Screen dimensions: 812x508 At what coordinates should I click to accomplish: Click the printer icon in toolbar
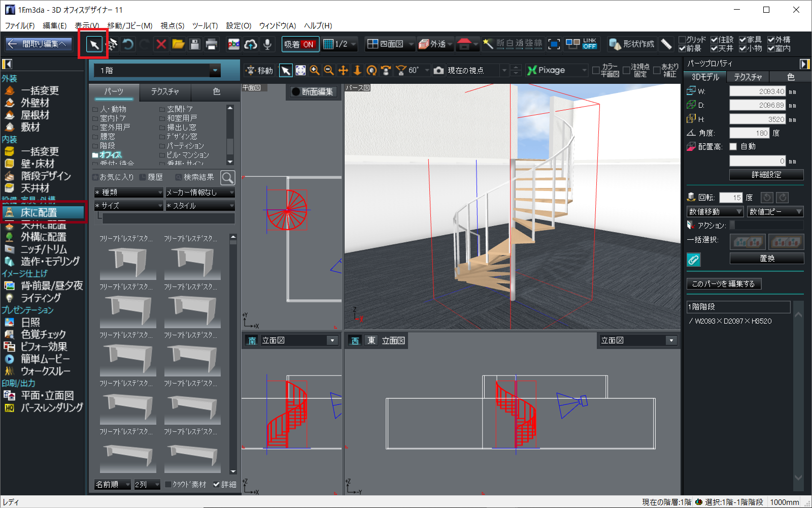pos(212,45)
